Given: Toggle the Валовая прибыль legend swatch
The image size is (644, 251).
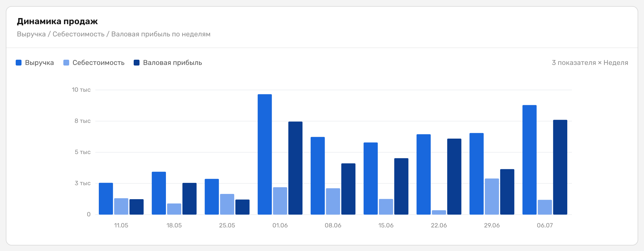Looking at the screenshot, I should pyautogui.click(x=137, y=63).
